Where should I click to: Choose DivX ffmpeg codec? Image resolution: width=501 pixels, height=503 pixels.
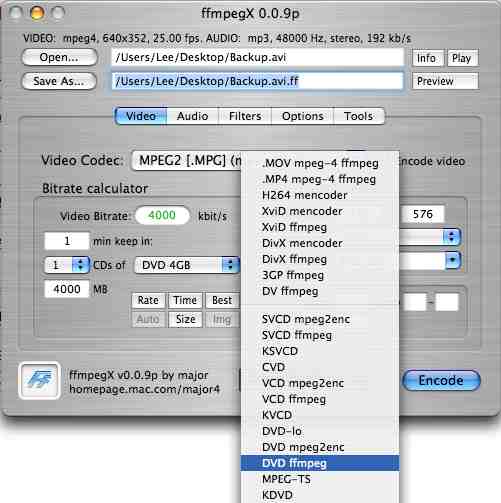coord(320,259)
